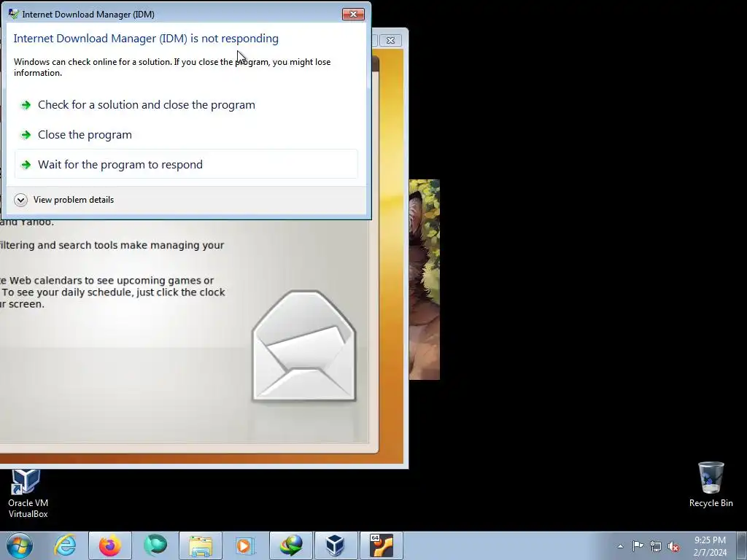747x560 pixels.
Task: Click the IDM icon in dialog title bar
Action: [13, 14]
